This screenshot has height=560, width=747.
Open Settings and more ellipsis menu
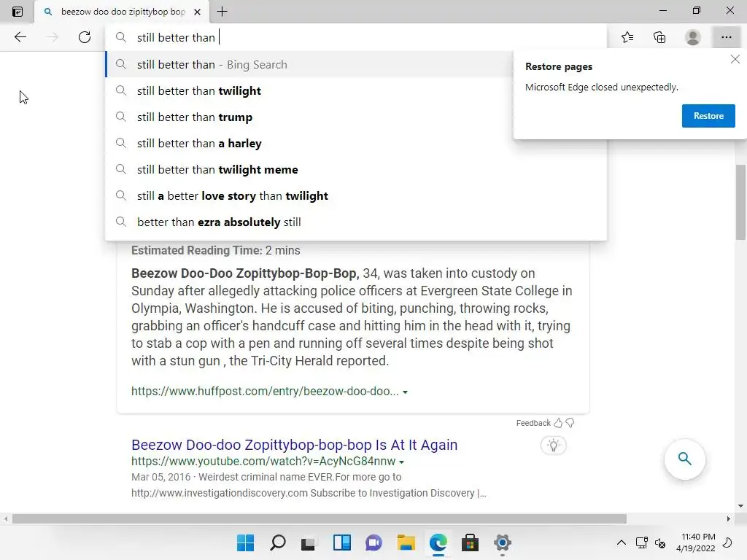coord(726,37)
